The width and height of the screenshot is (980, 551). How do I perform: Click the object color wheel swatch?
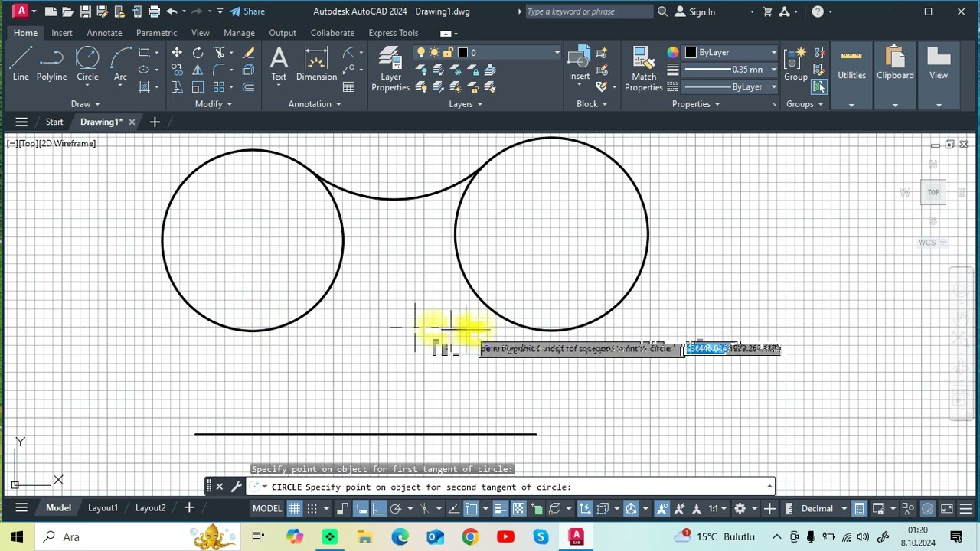(x=672, y=53)
